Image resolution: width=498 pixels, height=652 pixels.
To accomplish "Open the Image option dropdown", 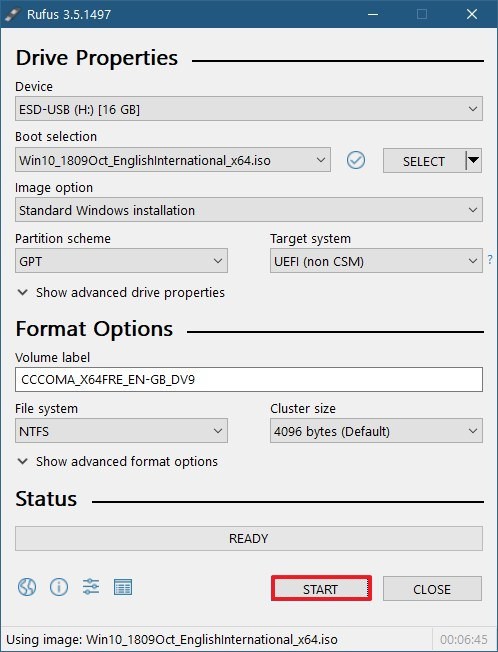I will tap(249, 210).
